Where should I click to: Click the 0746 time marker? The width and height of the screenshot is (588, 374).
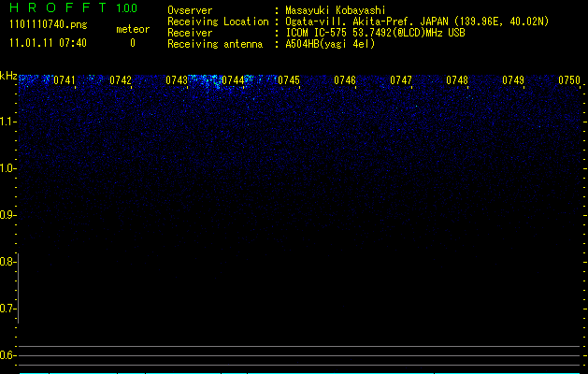[x=345, y=80]
